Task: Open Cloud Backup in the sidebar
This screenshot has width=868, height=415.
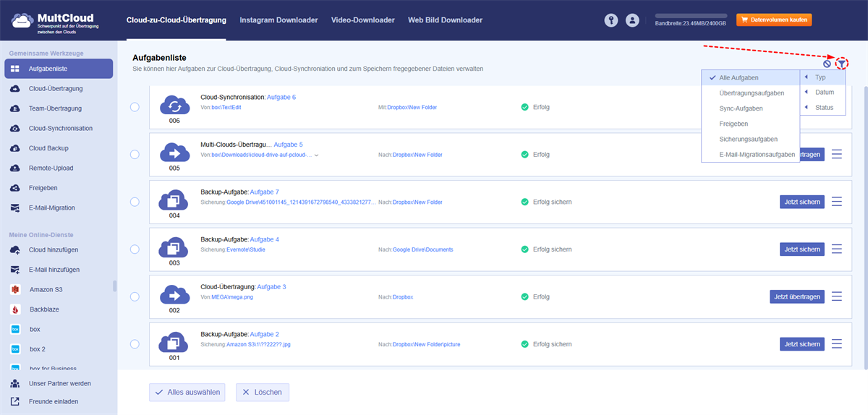Action: (x=48, y=148)
